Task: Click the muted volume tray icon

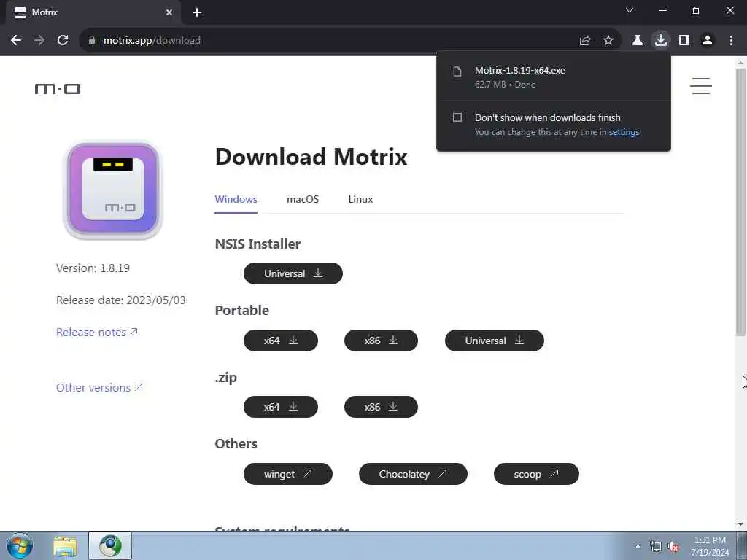Action: click(673, 547)
